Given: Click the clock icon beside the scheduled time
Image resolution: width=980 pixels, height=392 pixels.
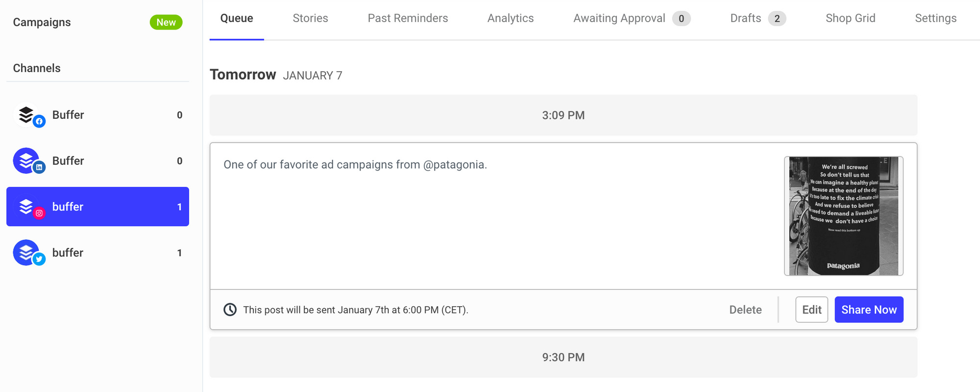Looking at the screenshot, I should [x=230, y=310].
